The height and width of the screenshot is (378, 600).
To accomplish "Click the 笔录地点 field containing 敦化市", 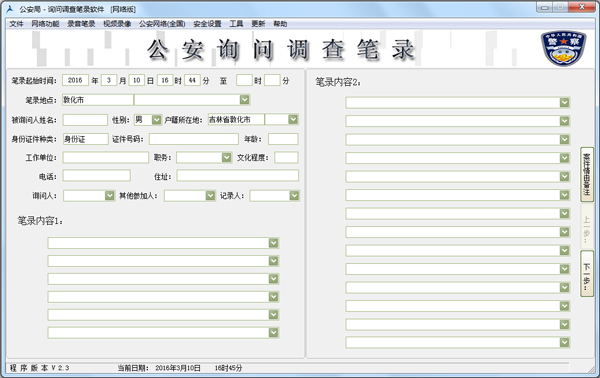I will tap(98, 100).
